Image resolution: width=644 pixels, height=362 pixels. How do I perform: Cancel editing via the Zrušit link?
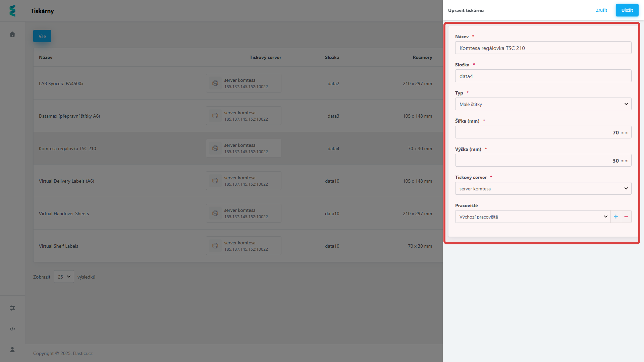pos(601,10)
